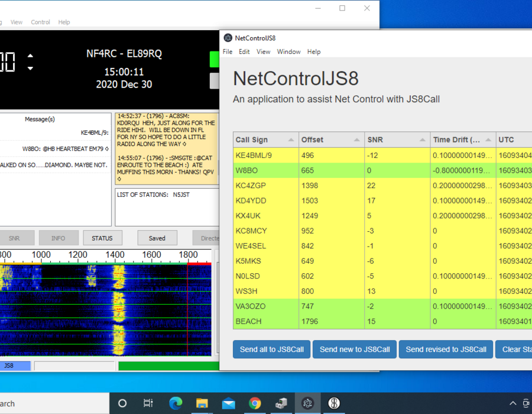Decrease frequency with the down arrow
This screenshot has height=414, width=532.
(30, 68)
